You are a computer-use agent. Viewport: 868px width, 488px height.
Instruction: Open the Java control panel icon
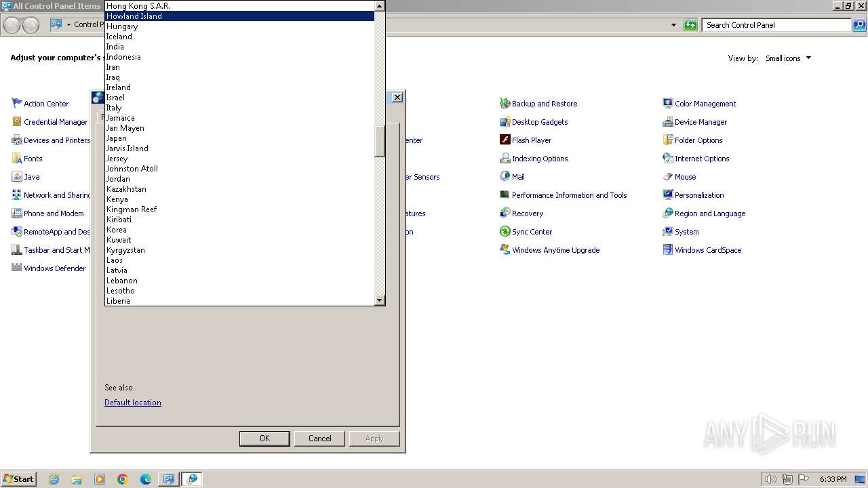17,177
